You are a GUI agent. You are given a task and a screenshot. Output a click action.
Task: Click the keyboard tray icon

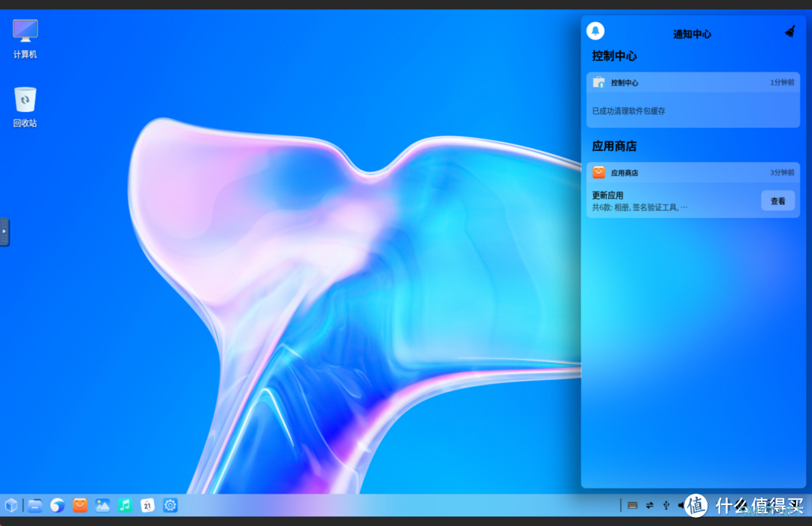click(x=632, y=505)
